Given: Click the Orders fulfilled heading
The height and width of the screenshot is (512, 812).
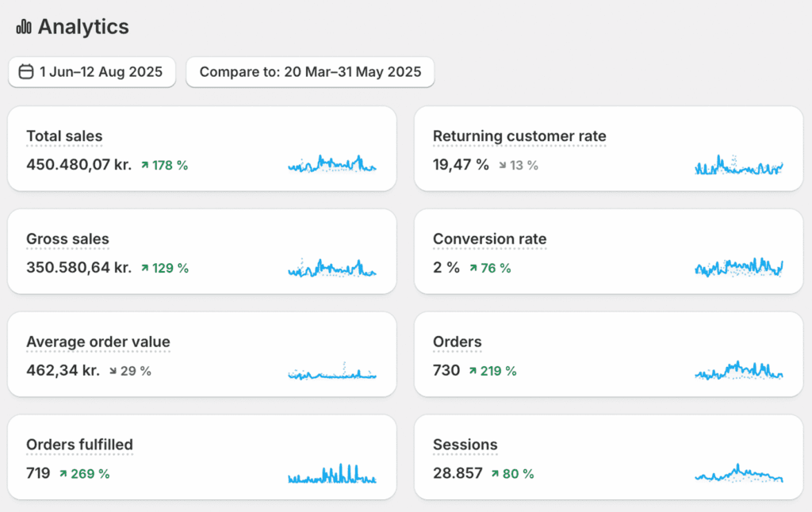Looking at the screenshot, I should pos(79,445).
